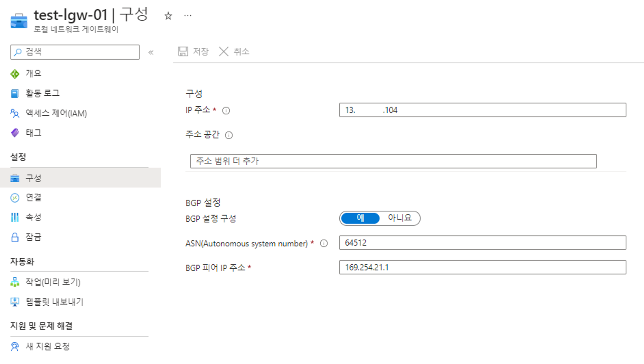Open the 잠금 locks page
The image size is (644, 364).
tap(33, 237)
